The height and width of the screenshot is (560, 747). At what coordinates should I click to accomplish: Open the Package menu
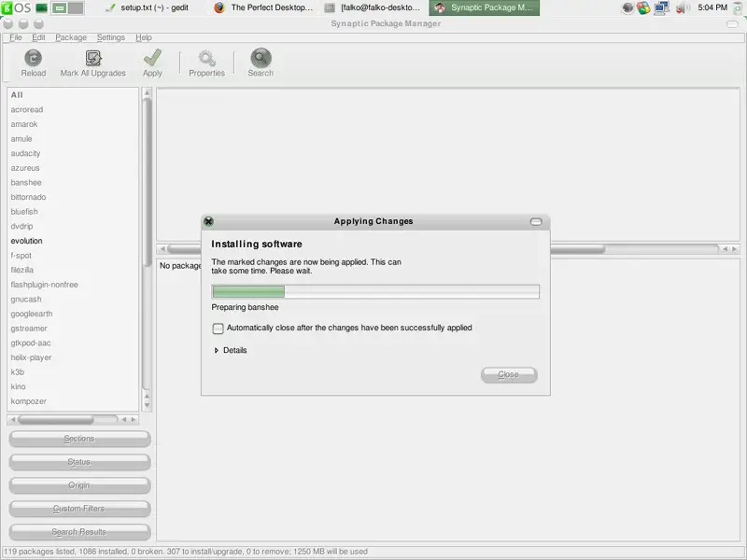71,37
